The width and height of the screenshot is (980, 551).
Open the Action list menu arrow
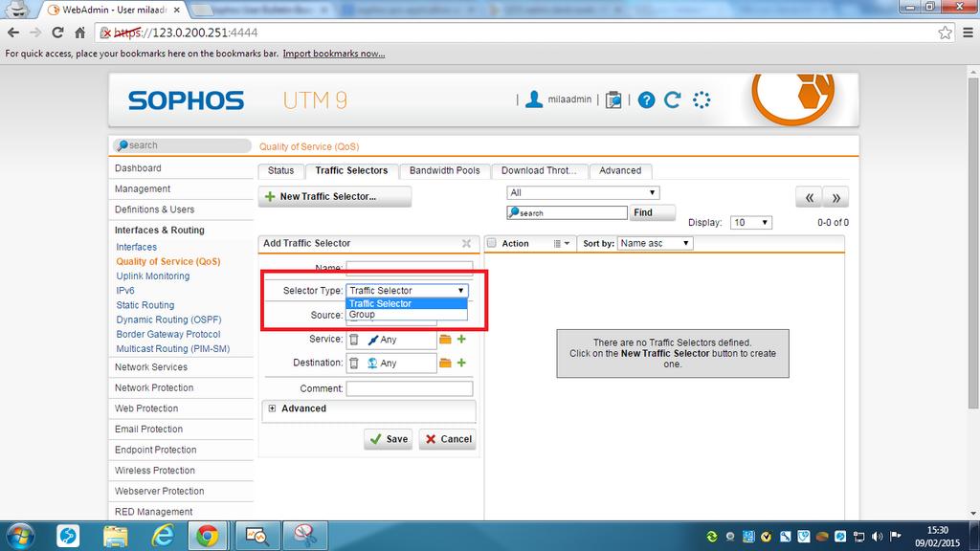(561, 244)
